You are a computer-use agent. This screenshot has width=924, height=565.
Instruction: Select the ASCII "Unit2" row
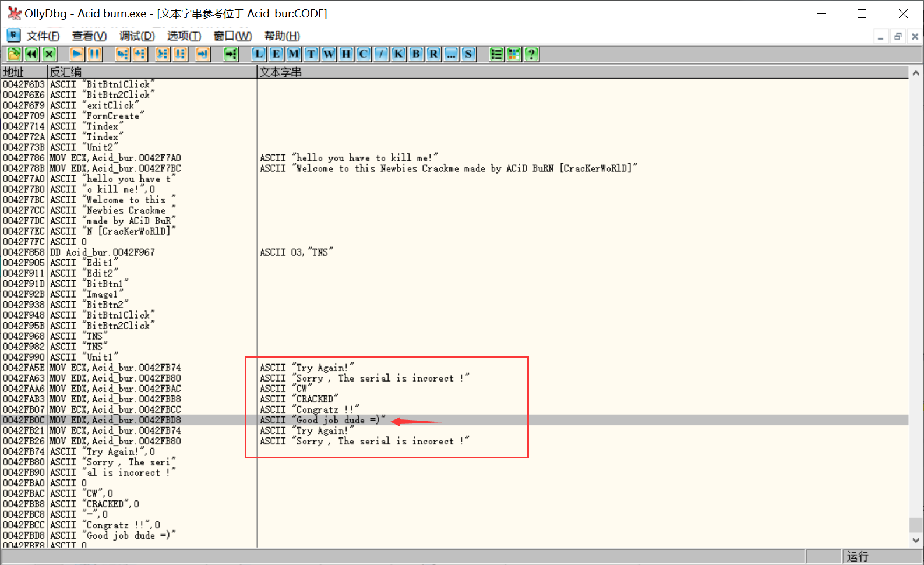click(454, 147)
